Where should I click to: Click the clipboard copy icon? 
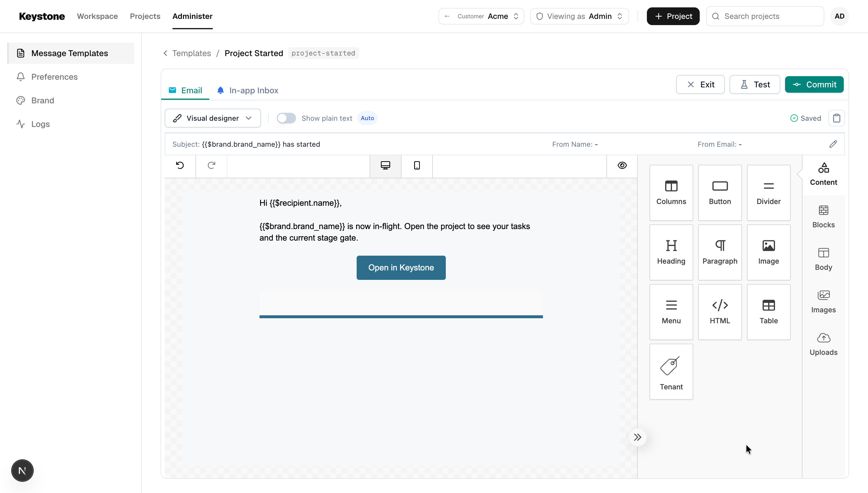(x=836, y=118)
